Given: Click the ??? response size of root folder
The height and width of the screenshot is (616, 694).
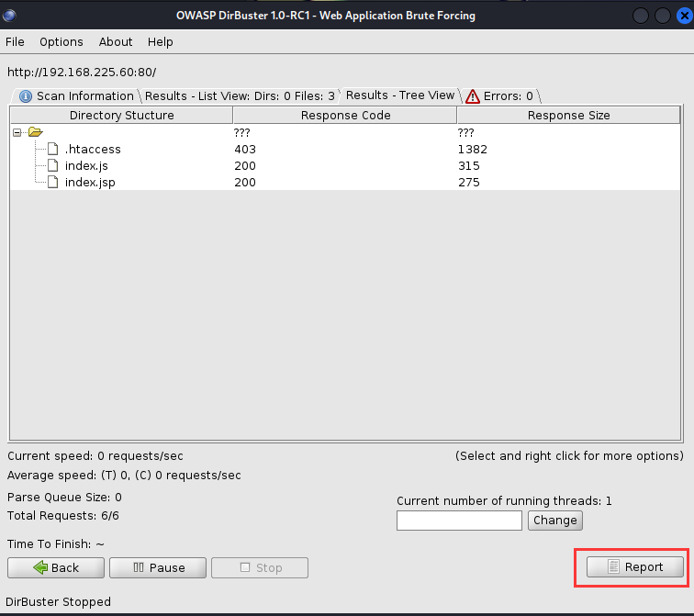Looking at the screenshot, I should point(466,132).
